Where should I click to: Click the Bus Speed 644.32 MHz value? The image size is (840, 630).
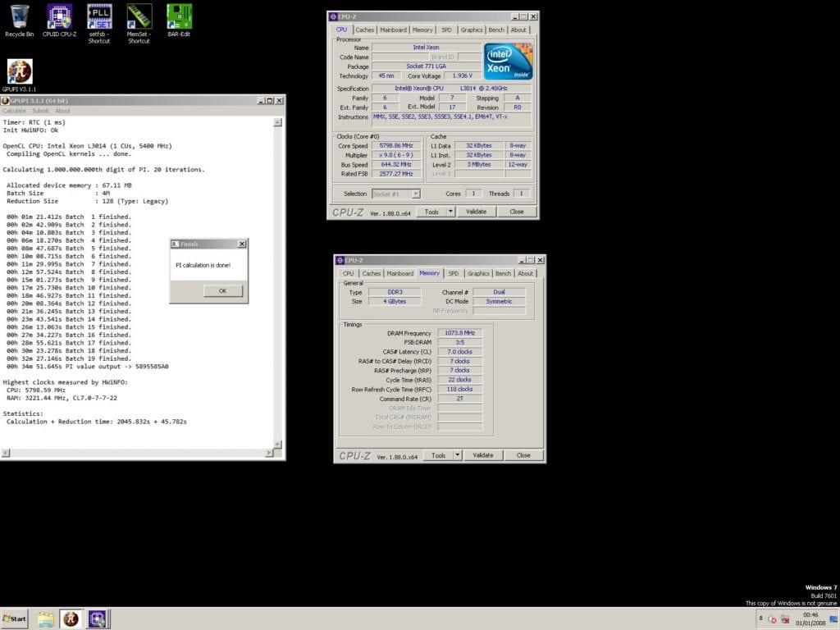[396, 164]
